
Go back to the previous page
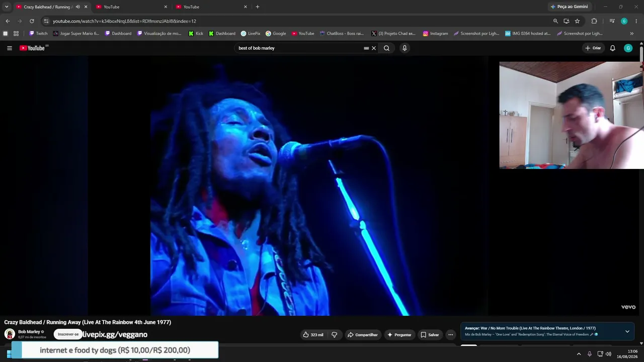point(8,21)
